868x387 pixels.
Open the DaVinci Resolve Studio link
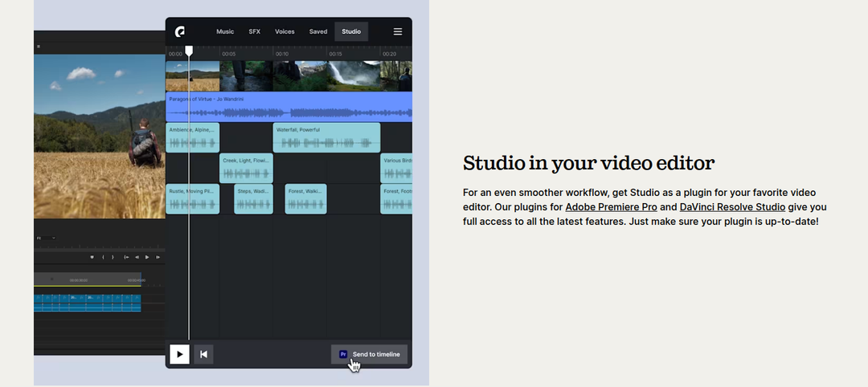[732, 207]
